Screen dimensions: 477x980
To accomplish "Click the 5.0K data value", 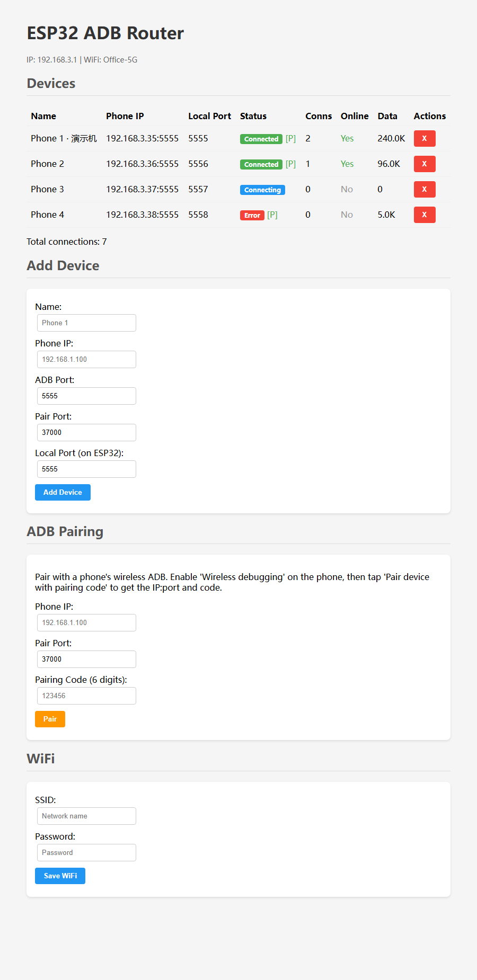I will tap(386, 215).
